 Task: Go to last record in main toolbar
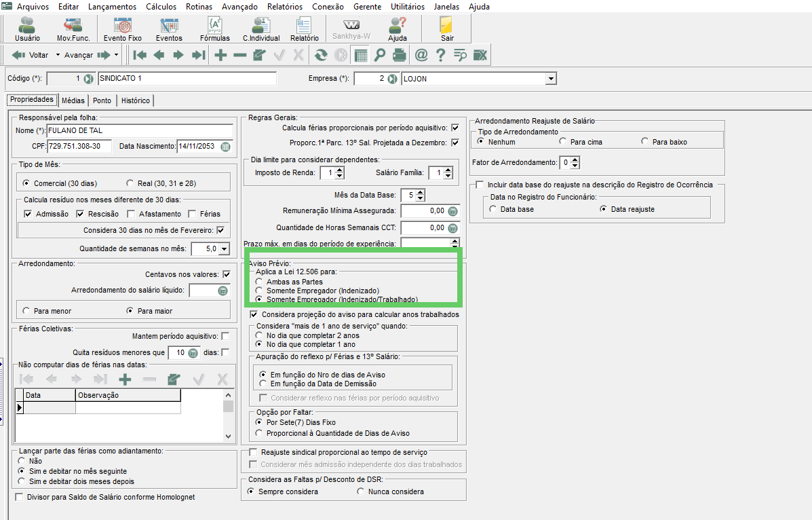[199, 55]
